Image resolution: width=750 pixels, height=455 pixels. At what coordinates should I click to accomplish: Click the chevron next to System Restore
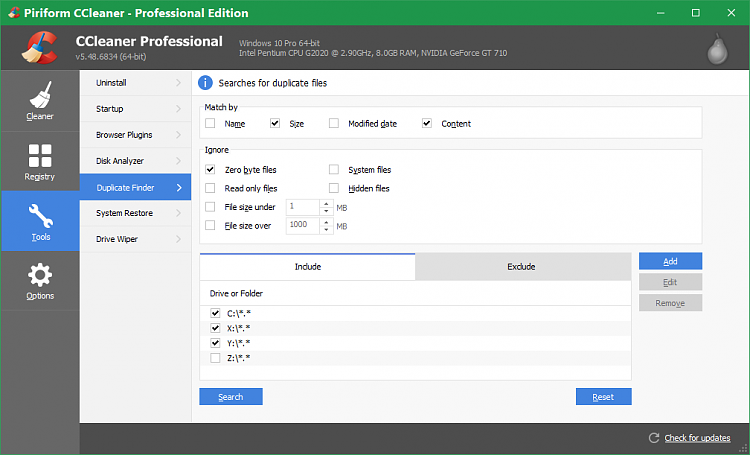[178, 213]
